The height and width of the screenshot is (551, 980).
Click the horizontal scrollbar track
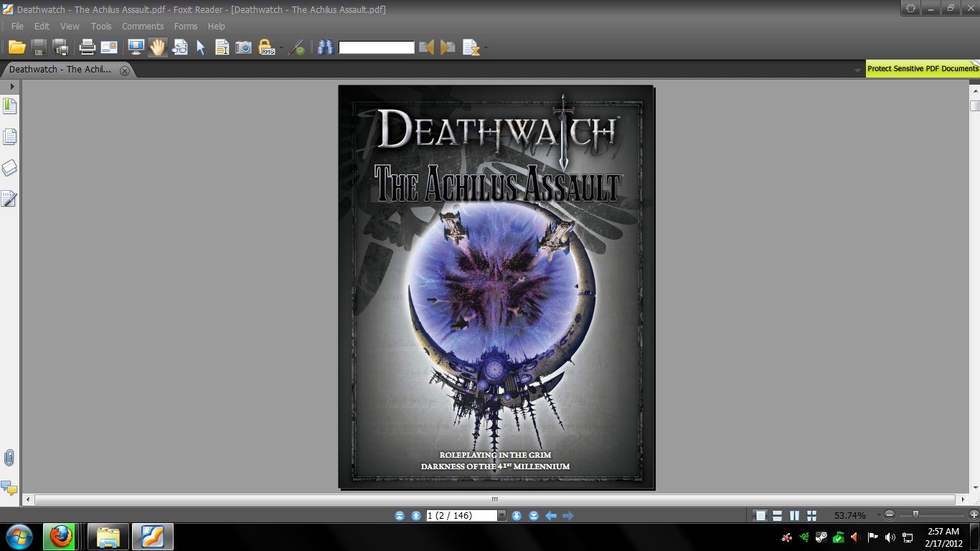494,499
